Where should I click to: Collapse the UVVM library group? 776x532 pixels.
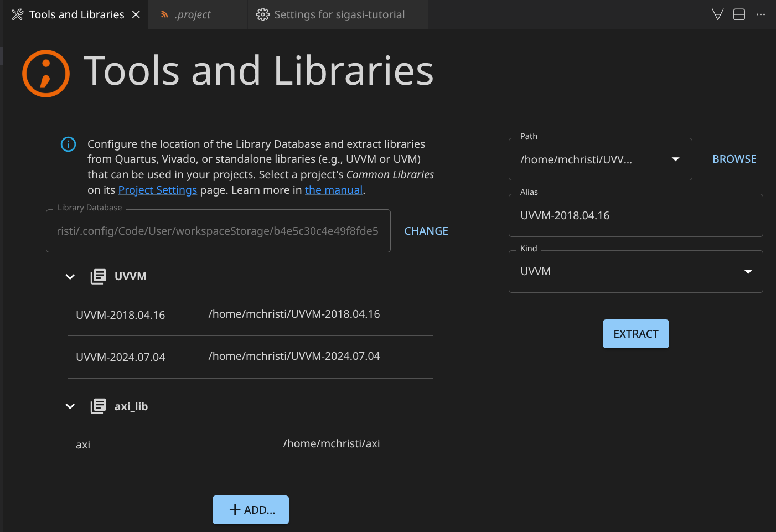70,276
